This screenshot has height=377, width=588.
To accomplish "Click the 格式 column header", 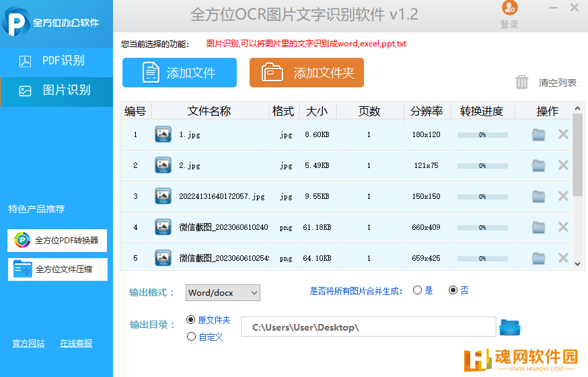I will coord(284,111).
